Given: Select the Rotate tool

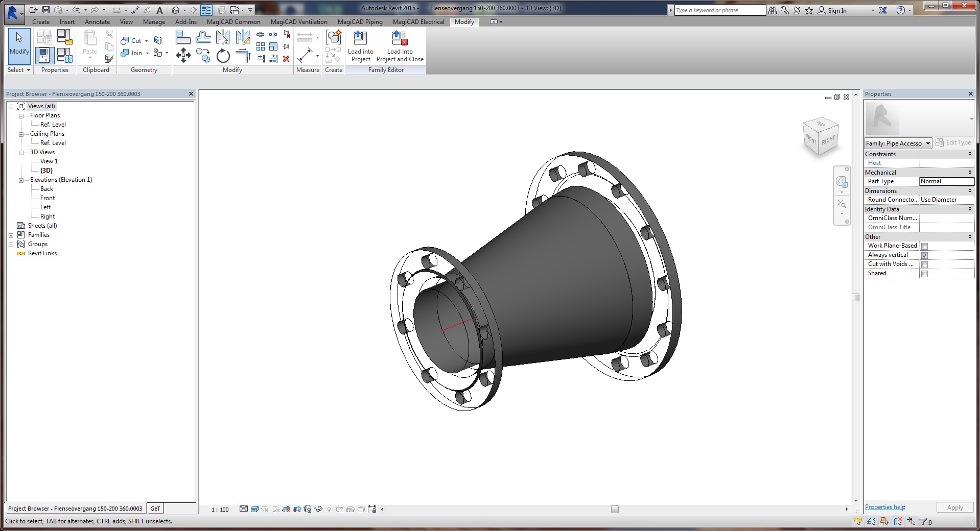Looking at the screenshot, I should click(223, 56).
